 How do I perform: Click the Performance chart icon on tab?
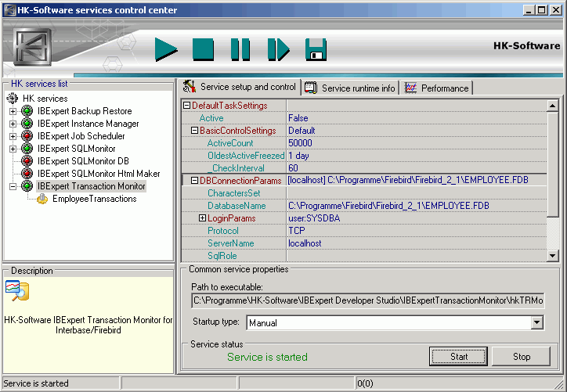click(410, 88)
